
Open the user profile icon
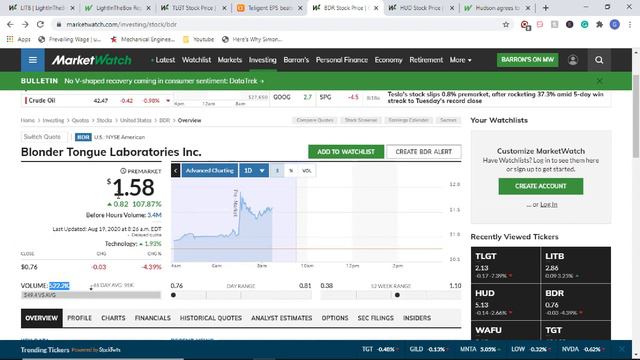(x=573, y=60)
